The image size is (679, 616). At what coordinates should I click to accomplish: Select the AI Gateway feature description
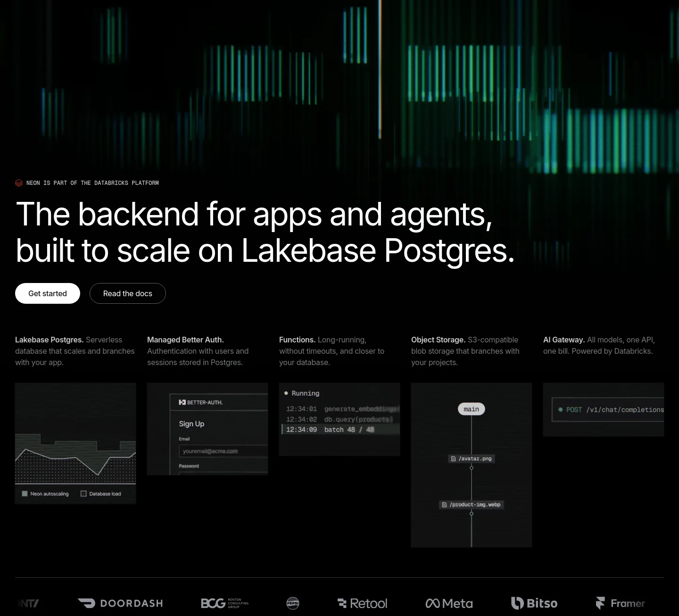pos(599,345)
